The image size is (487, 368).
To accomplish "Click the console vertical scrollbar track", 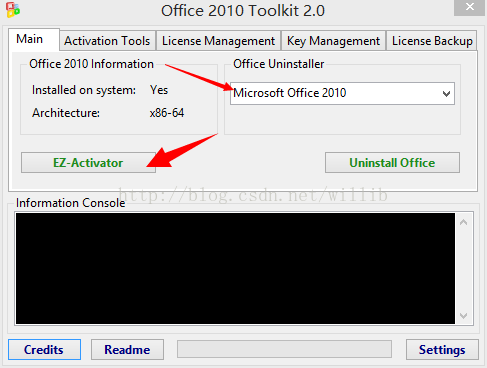I will coord(464,269).
